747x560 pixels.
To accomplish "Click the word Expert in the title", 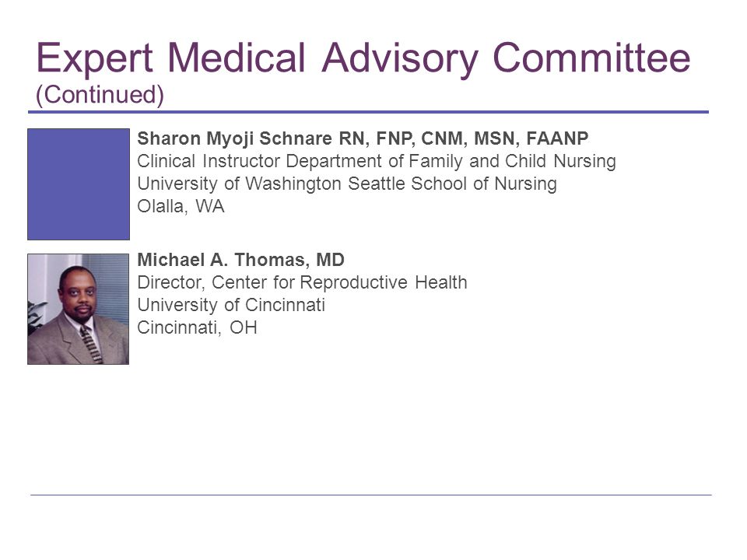I will [94, 60].
